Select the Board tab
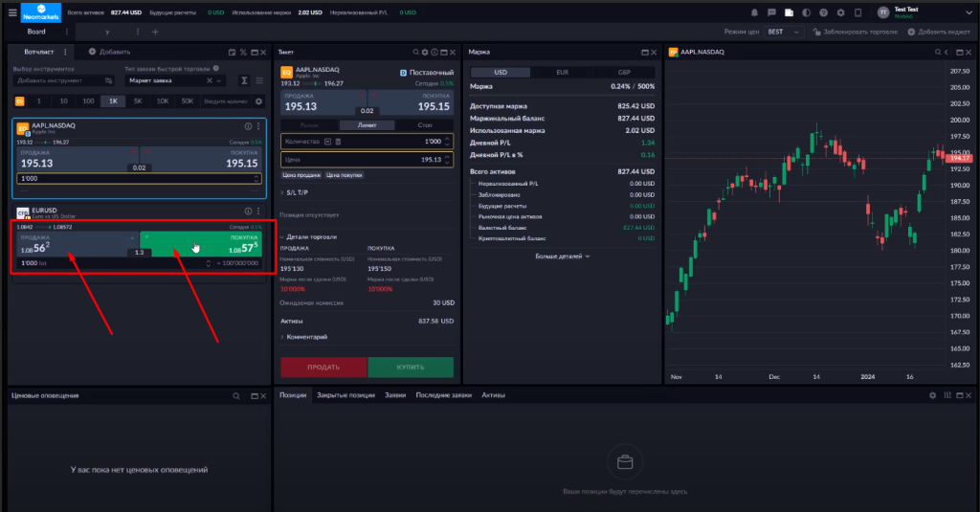 point(36,32)
